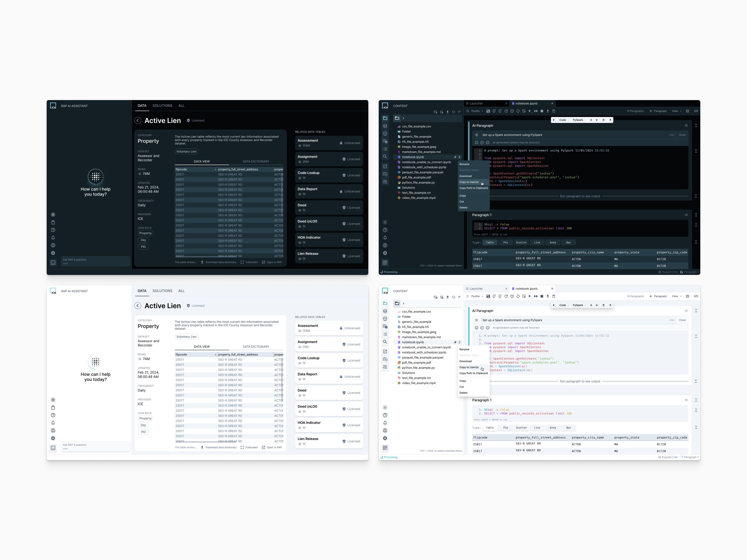Click the happy smiley feedback icon in dark AI Paragraph
Screen dimensions: 747x560
476,142
